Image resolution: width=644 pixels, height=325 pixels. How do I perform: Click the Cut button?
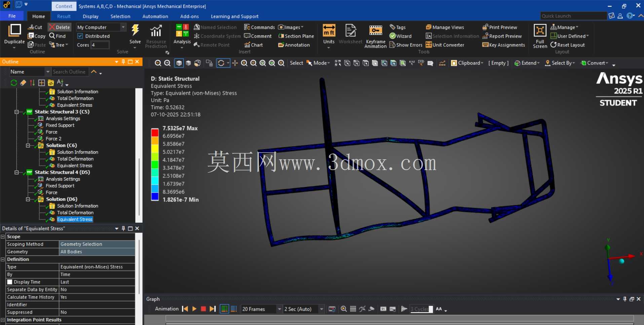[x=35, y=27]
